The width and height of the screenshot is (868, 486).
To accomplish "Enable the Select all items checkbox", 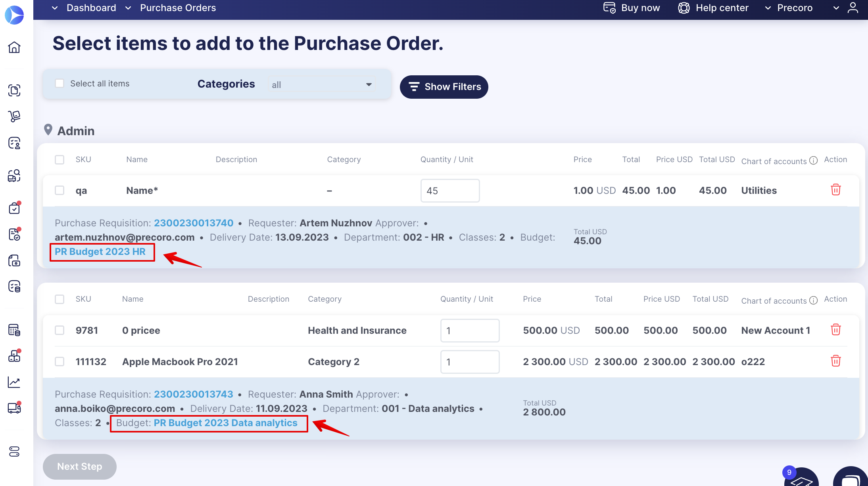I will 60,83.
